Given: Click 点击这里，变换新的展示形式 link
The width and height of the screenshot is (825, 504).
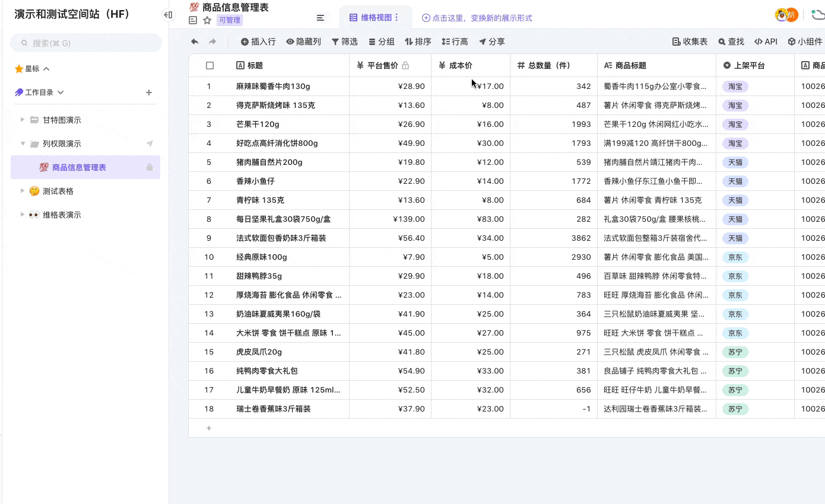Looking at the screenshot, I should point(477,18).
